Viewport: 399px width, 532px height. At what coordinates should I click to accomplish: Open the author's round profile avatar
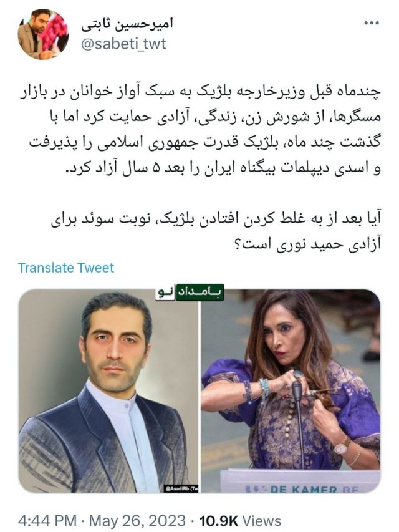point(43,34)
